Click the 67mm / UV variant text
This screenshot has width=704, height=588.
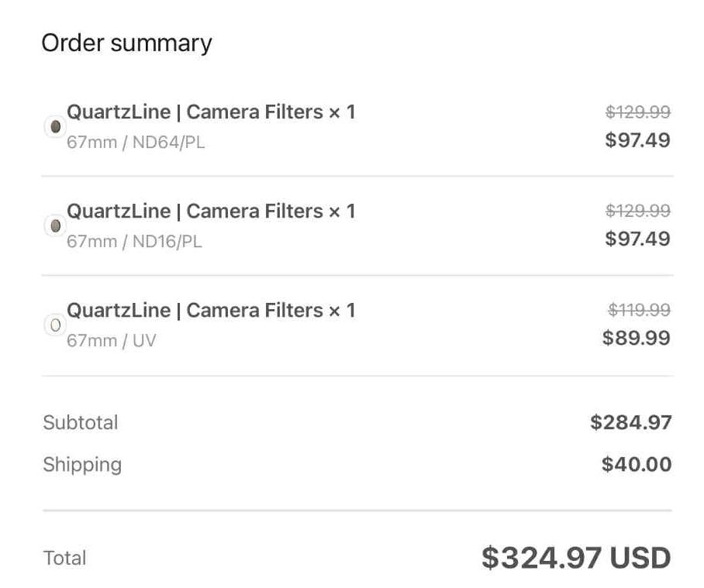tap(111, 341)
